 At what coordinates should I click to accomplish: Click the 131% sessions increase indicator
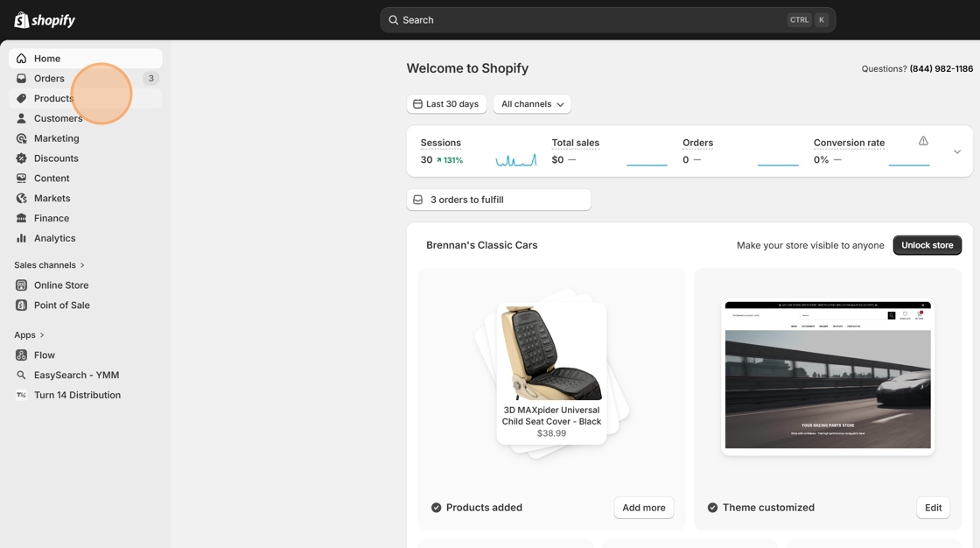pos(450,160)
